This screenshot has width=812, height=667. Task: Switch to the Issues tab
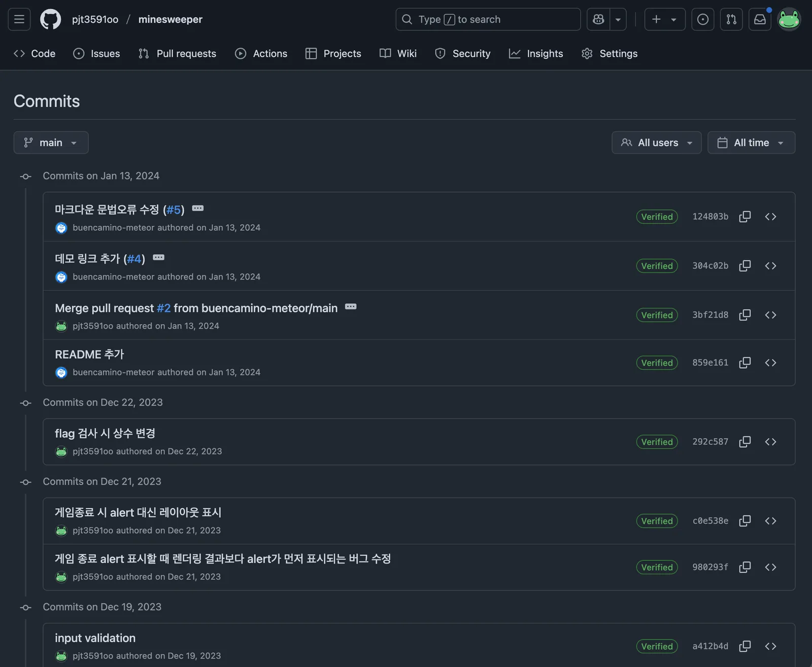tap(96, 53)
